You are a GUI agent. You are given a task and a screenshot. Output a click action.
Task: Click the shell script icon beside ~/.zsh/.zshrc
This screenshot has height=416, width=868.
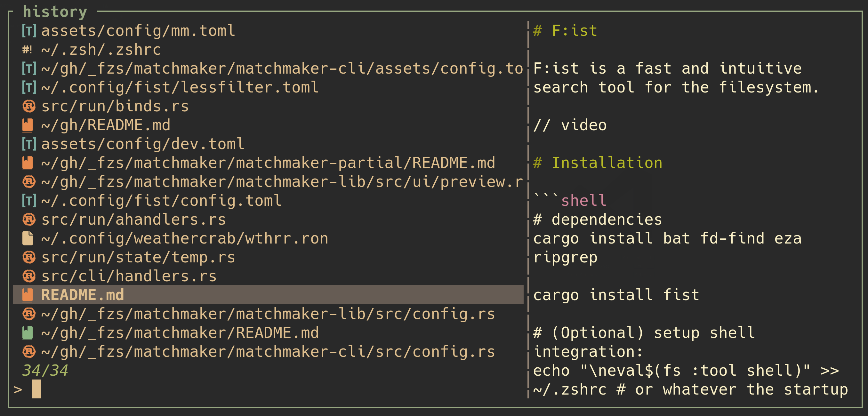28,50
